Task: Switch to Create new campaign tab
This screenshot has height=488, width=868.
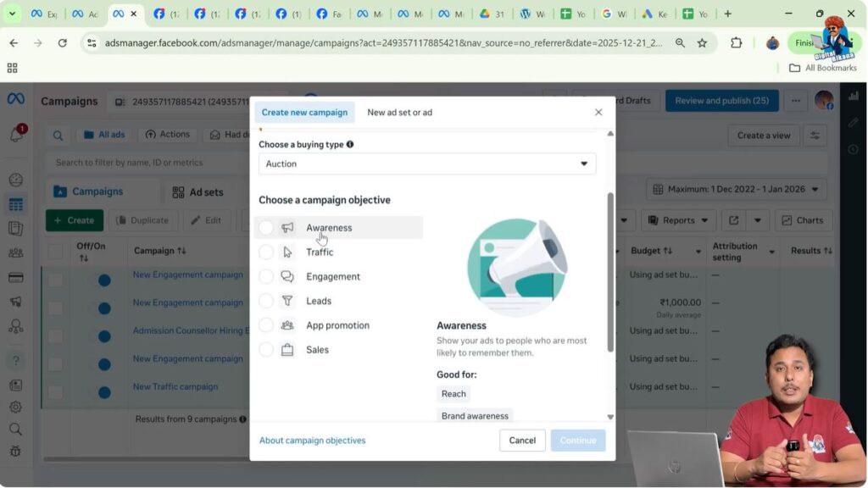Action: click(304, 113)
